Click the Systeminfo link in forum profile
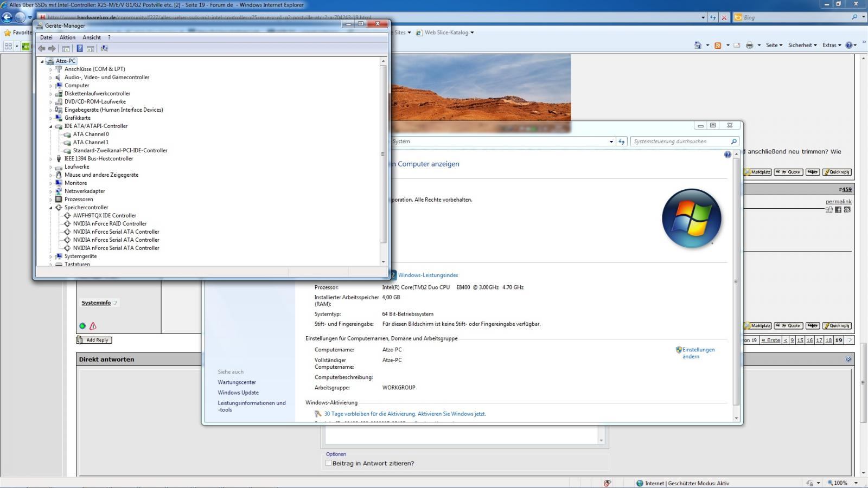Viewport: 868px width, 488px height. tap(96, 303)
